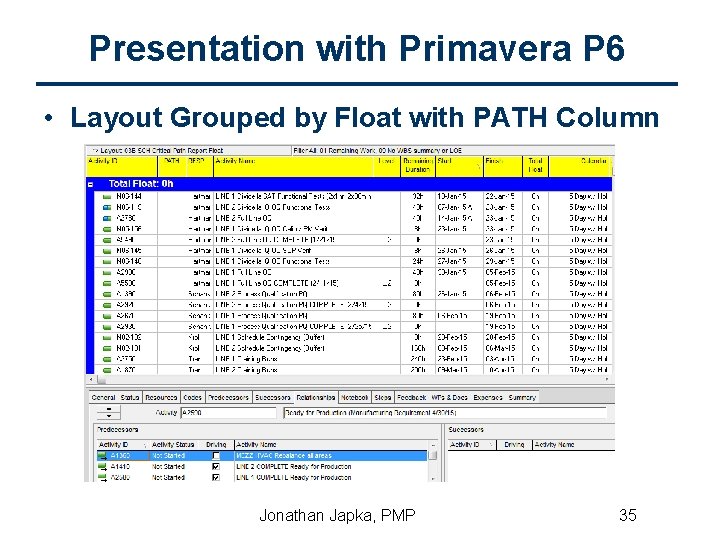The width and height of the screenshot is (720, 540).
Task: Click predecessor icon for LINE 1 COMPLETE Ready for Production
Action: [102, 478]
